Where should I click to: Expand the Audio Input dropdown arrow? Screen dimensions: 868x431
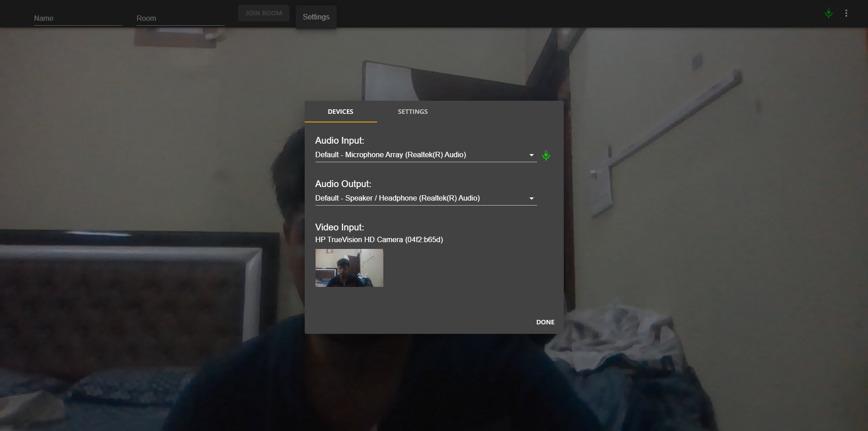(x=531, y=155)
